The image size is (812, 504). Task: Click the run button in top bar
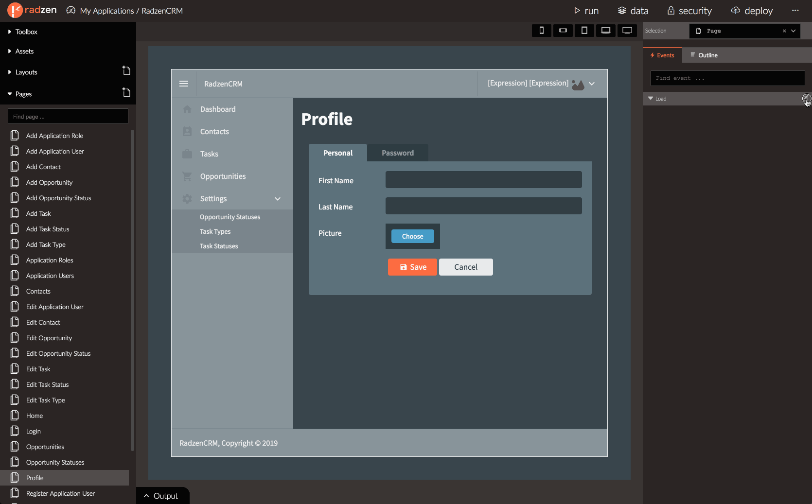(586, 11)
